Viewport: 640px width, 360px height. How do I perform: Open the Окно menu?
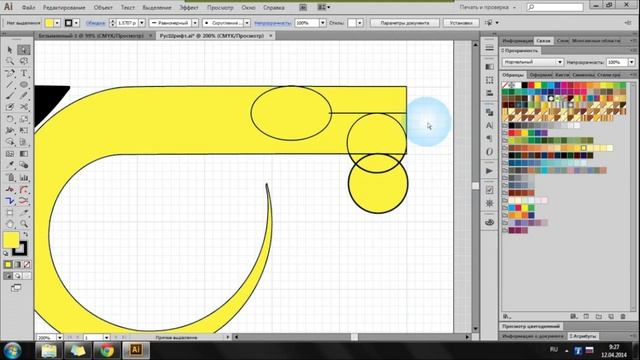pos(248,7)
